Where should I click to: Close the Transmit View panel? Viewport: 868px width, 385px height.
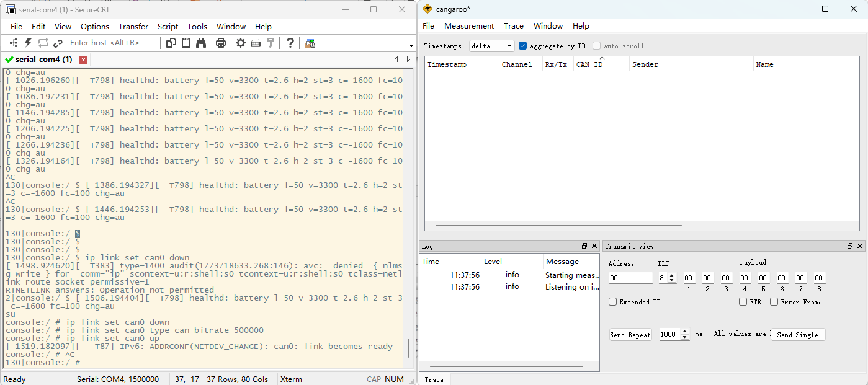point(860,246)
